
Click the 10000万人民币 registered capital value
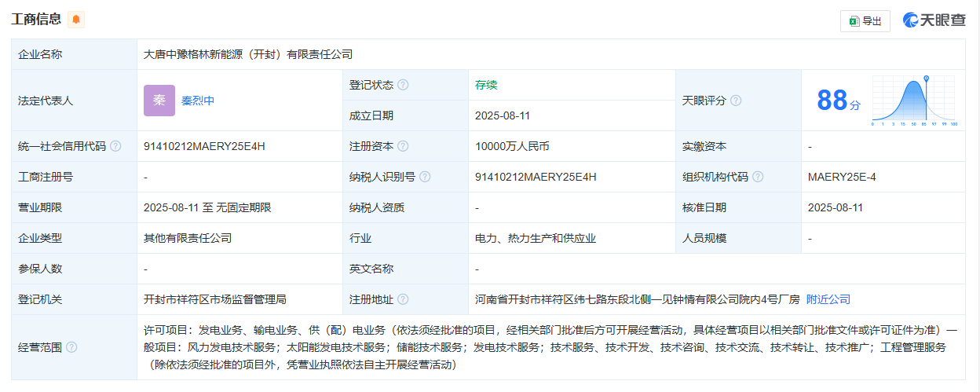point(512,146)
